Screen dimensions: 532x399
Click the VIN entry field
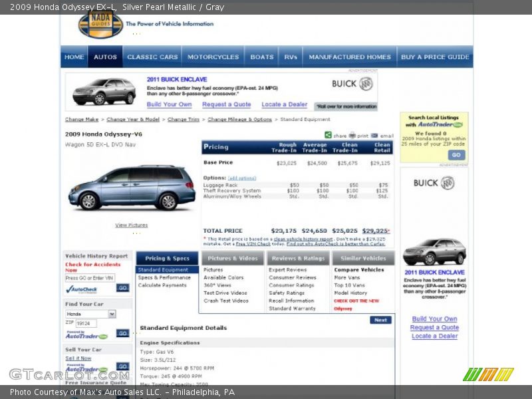[90, 278]
